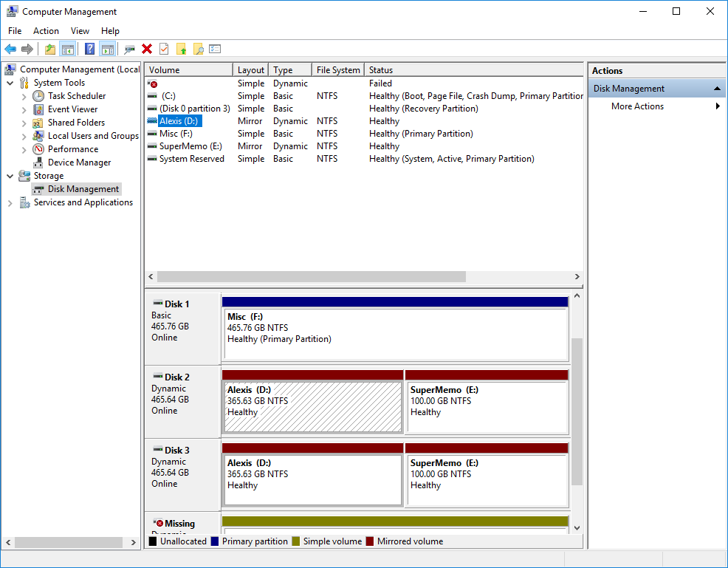Image resolution: width=728 pixels, height=568 pixels.
Task: Click the Device Manager icon
Action: click(38, 163)
